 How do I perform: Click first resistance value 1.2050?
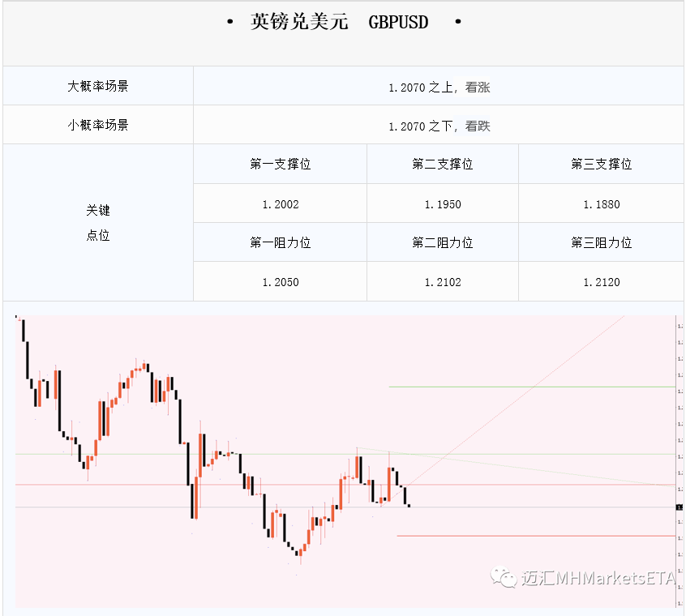[x=280, y=282]
